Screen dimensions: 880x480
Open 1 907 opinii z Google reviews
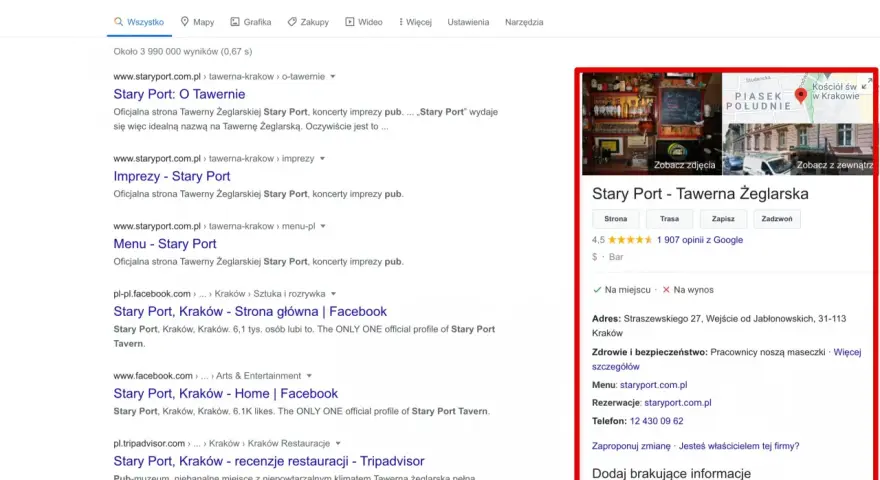[700, 240]
